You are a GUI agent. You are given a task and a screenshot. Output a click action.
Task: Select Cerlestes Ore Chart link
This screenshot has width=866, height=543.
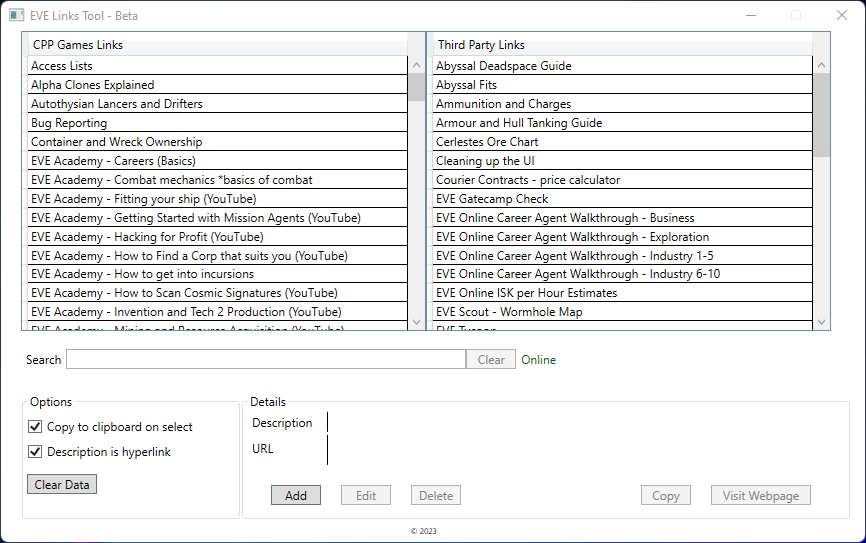pos(622,141)
